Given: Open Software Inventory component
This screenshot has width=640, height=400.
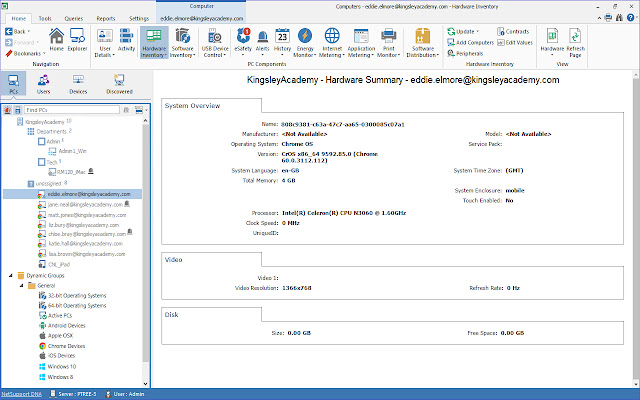Looking at the screenshot, I should 182,42.
